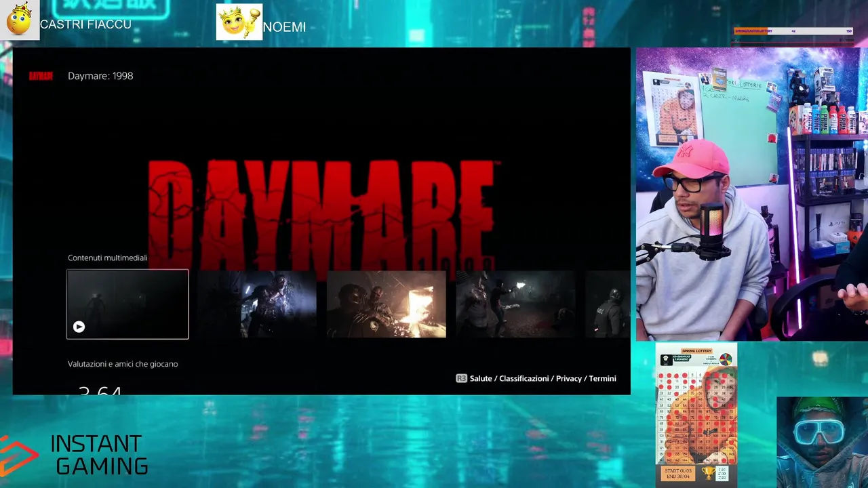Screen dimensions: 868x488
Task: Open the monster creature screenshot thumbnail
Action: tap(256, 304)
